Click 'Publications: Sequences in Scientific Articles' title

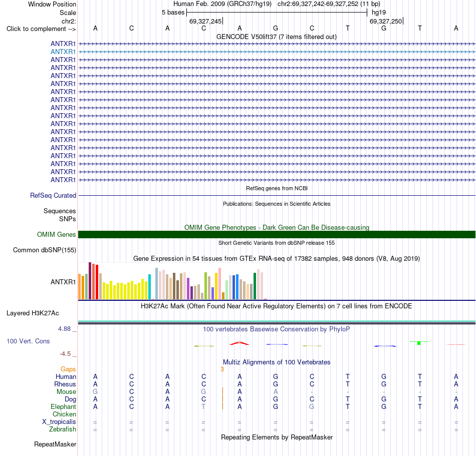[277, 204]
